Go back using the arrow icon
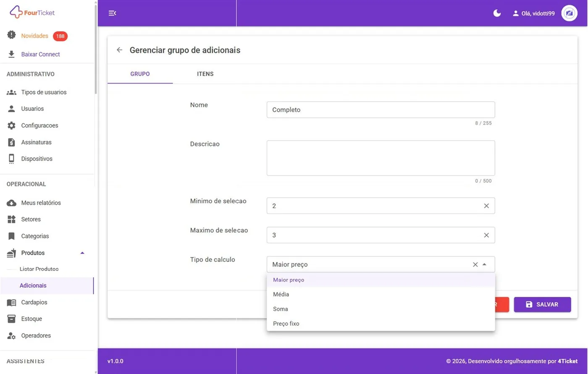Image resolution: width=588 pixels, height=374 pixels. 120,50
